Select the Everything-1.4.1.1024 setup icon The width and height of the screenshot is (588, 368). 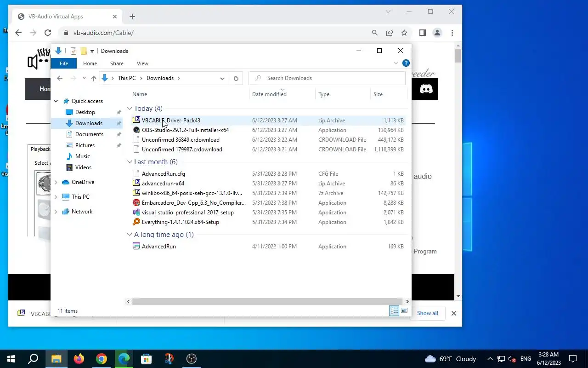136,222
